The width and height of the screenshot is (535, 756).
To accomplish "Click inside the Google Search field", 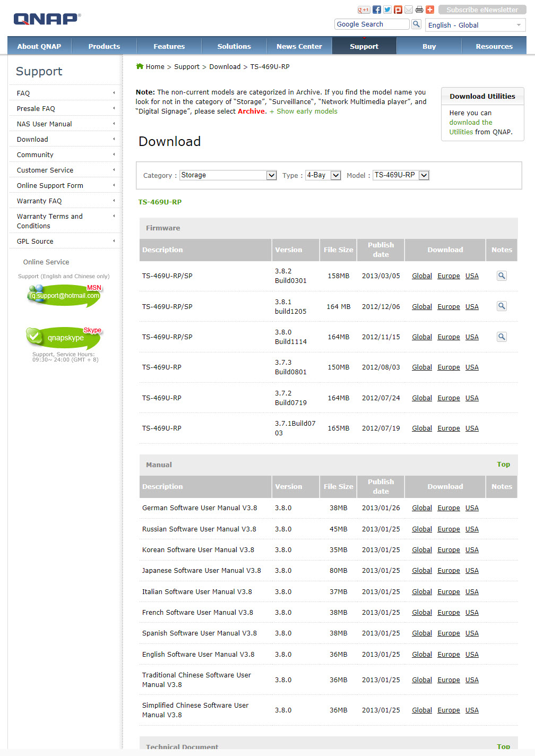I will pyautogui.click(x=372, y=24).
